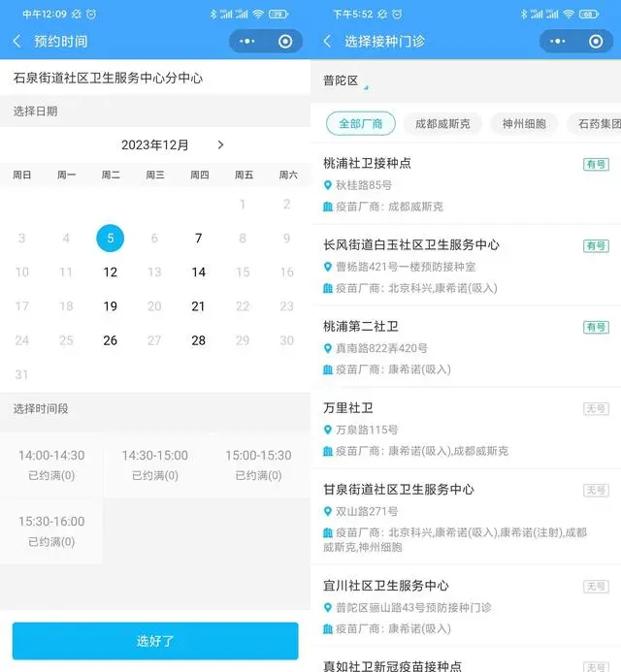Screen dimensions: 621x672
Task: Select 全部厂商 filter tab
Action: point(361,124)
